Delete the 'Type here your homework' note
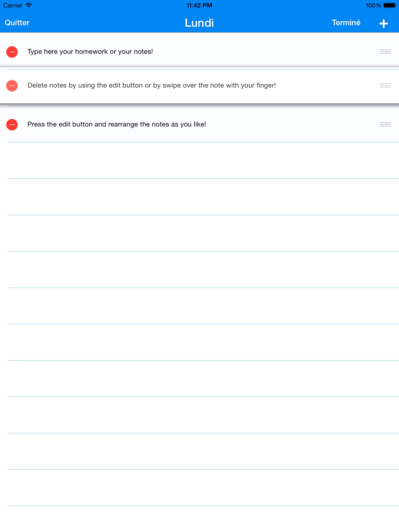 (12, 52)
